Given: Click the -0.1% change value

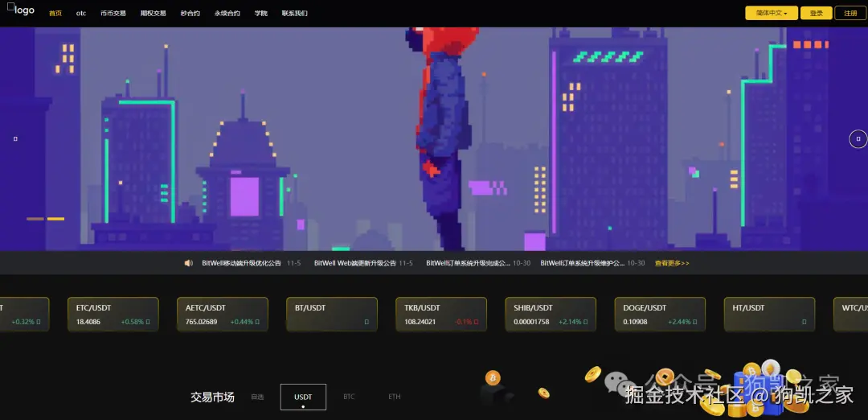Looking at the screenshot, I should [x=464, y=322].
